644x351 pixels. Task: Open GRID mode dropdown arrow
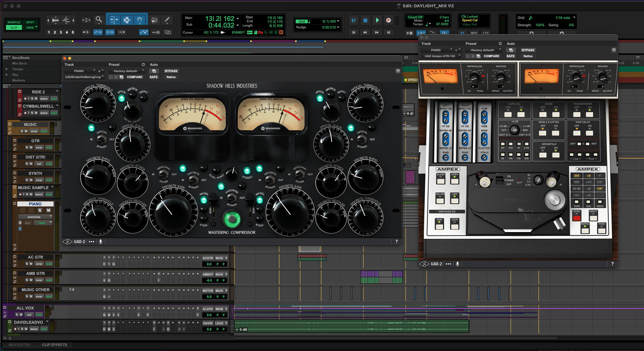pos(36,27)
